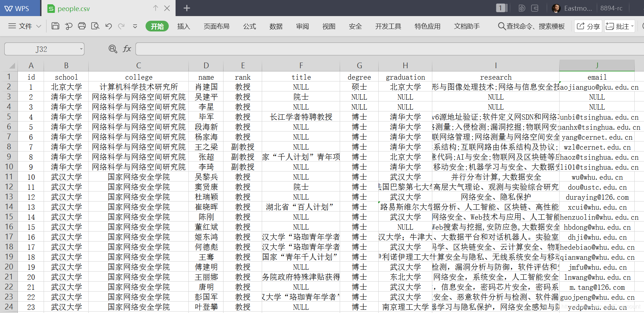Click the Select All corner triangle

tap(12, 66)
